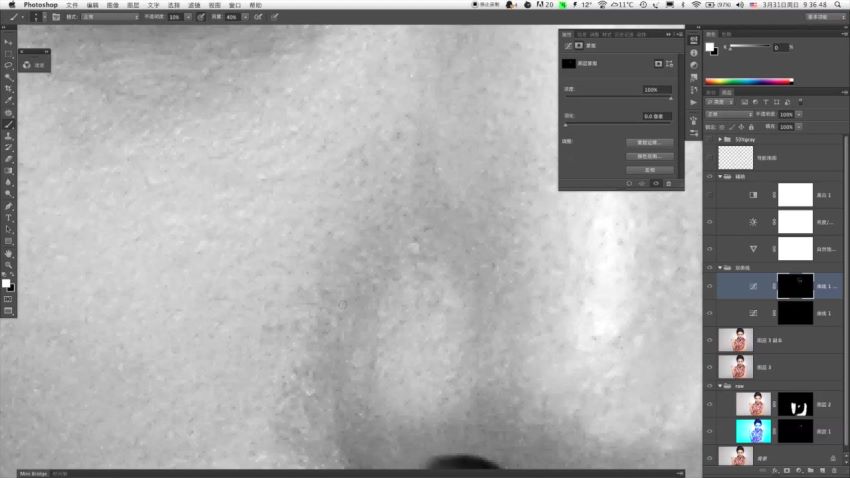This screenshot has height=478, width=850.
Task: Toggle mask visibility eye in Properties panel
Action: [655, 184]
